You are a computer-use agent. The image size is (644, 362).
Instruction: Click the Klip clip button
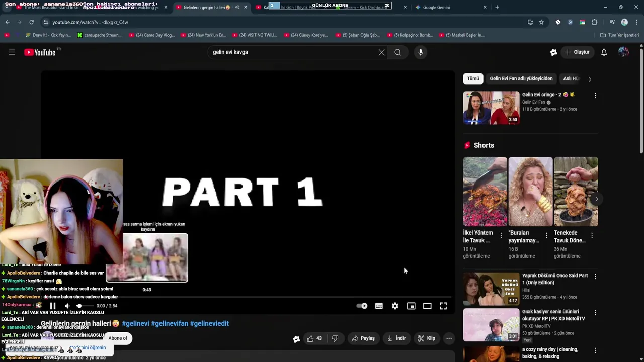point(426,338)
